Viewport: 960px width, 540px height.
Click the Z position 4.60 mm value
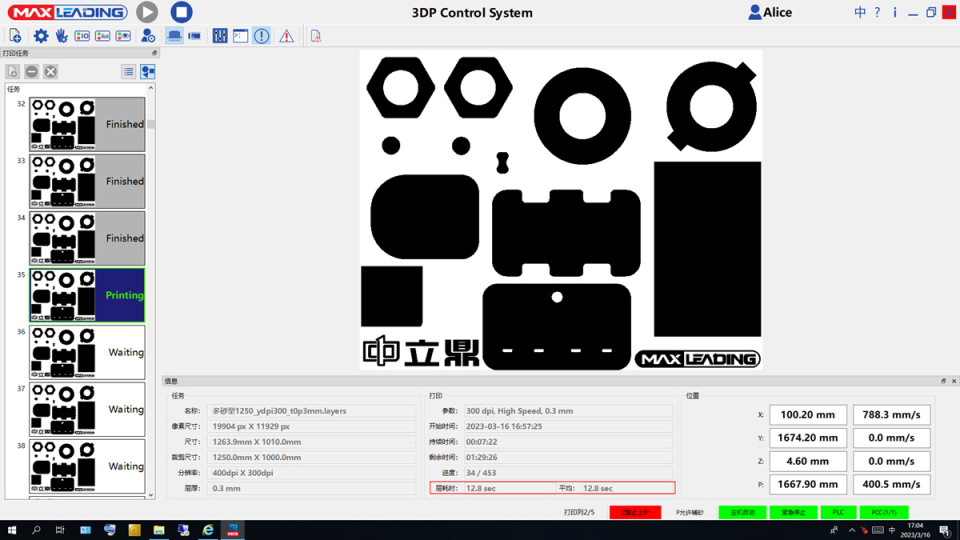808,461
